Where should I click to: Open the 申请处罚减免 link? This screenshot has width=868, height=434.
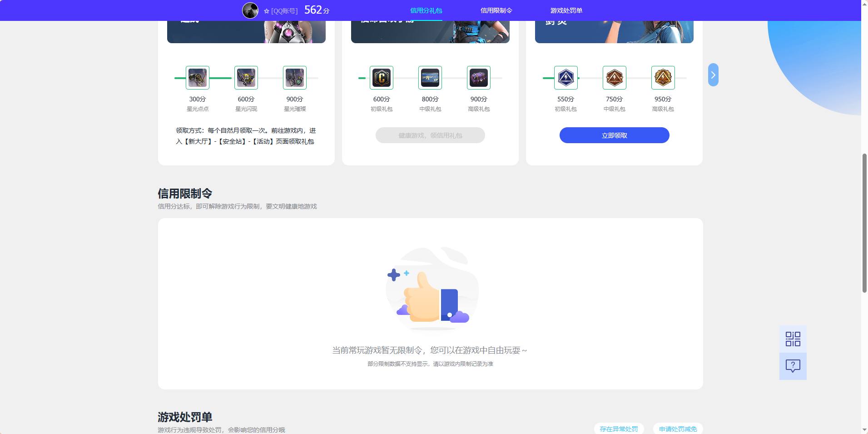click(x=678, y=429)
